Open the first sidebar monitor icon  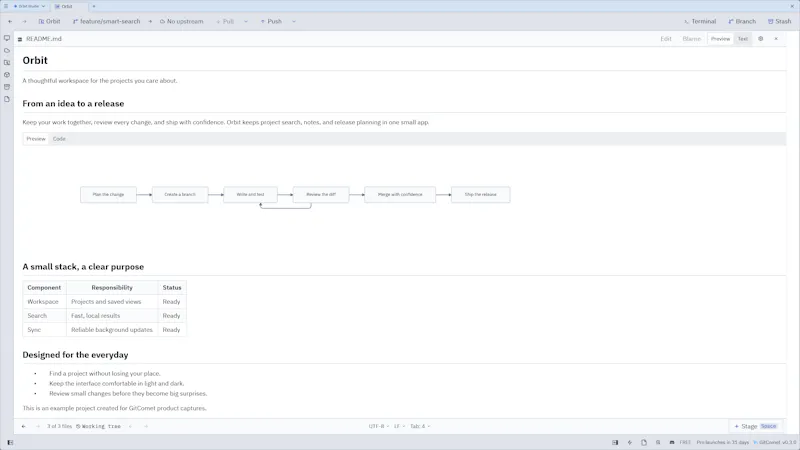tap(7, 38)
